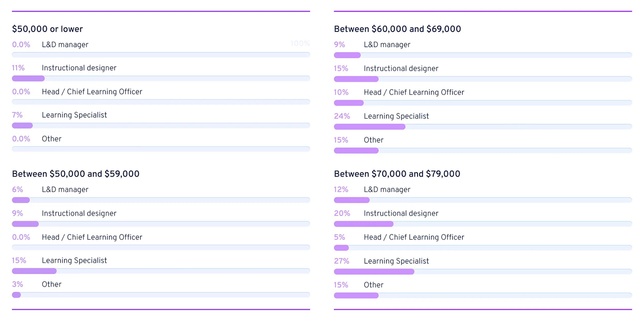Click the 10% Head / Chief Learning Officer bar
Viewport: 644px width, 322px height.
pos(483,103)
